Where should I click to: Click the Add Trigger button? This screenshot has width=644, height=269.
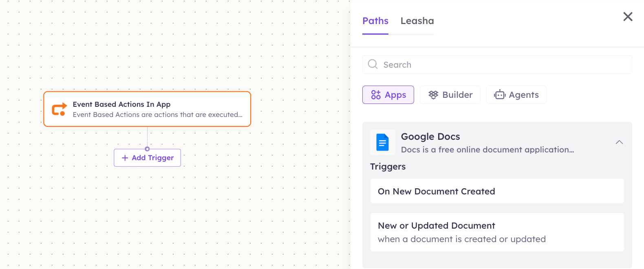tap(147, 158)
